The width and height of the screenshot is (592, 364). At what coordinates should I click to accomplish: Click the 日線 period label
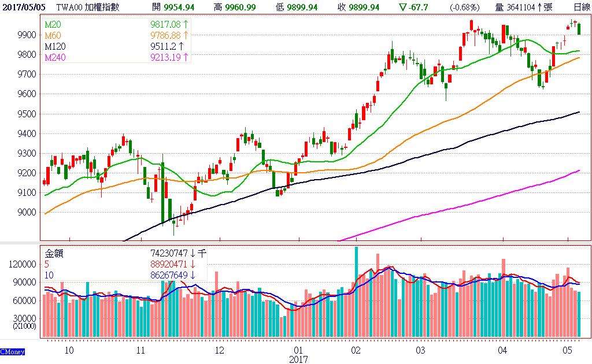[582, 7]
